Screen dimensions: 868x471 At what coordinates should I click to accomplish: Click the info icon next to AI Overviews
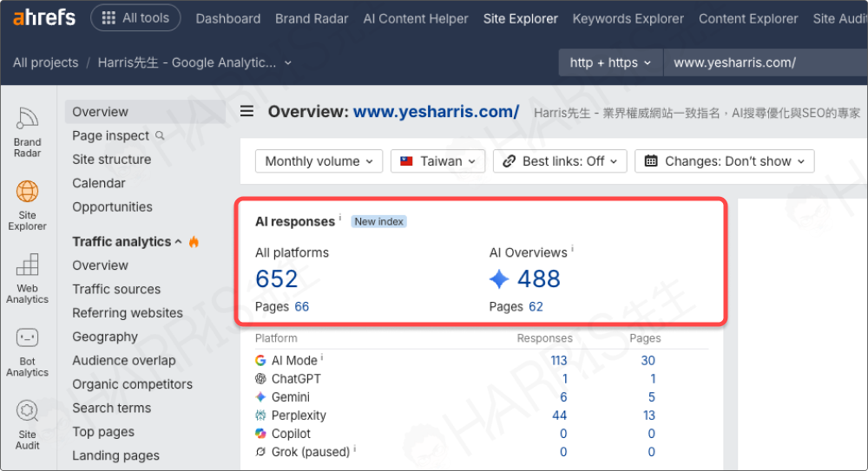click(572, 248)
